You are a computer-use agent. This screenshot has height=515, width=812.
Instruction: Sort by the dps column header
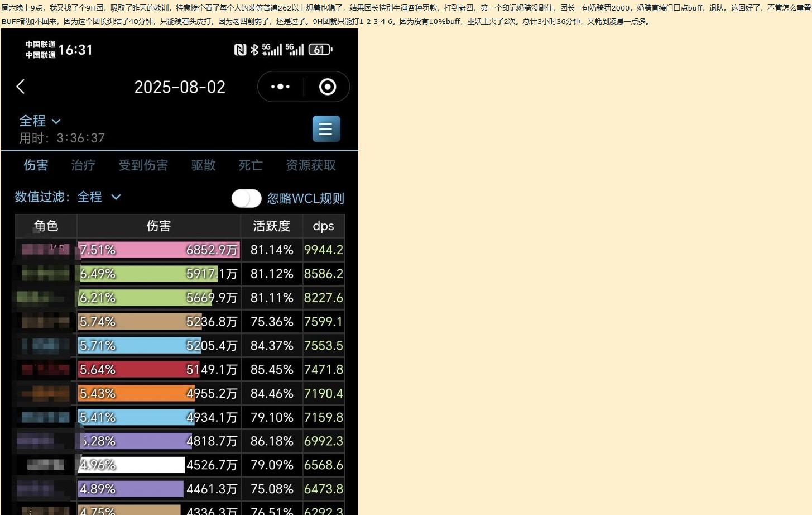click(323, 226)
